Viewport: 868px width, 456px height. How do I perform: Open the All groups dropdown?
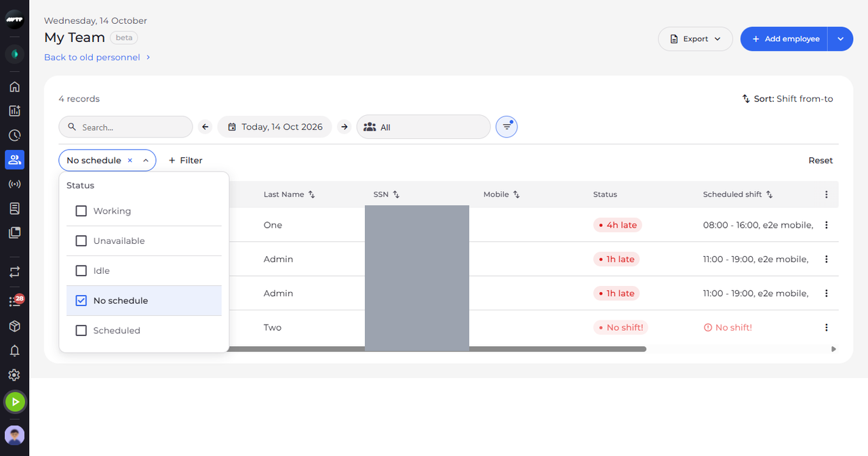[423, 127]
